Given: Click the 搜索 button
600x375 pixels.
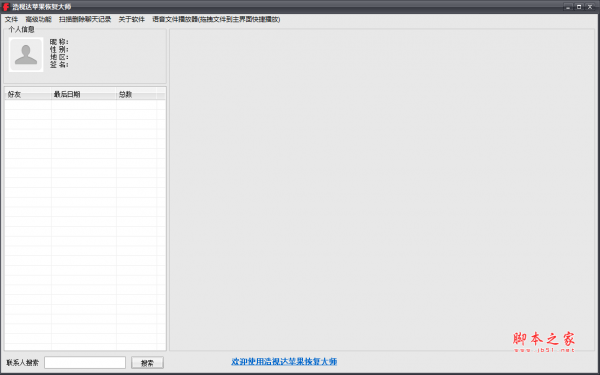Looking at the screenshot, I should point(147,363).
